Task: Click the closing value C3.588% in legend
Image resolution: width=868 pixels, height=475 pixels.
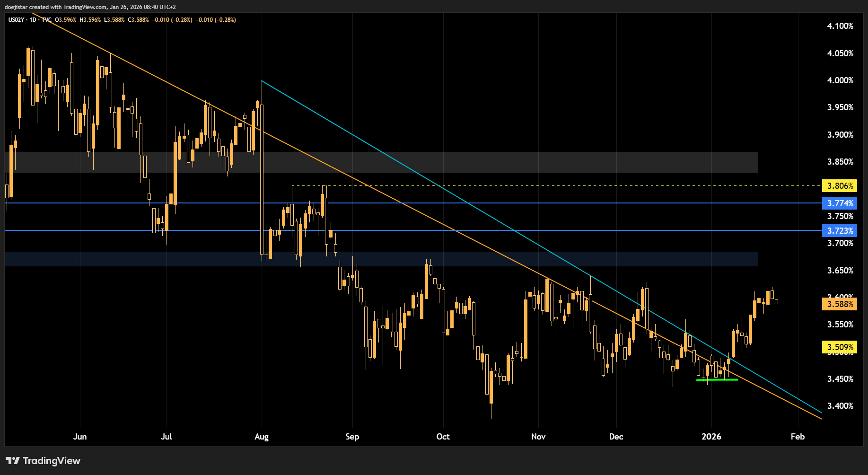Action: [x=138, y=20]
